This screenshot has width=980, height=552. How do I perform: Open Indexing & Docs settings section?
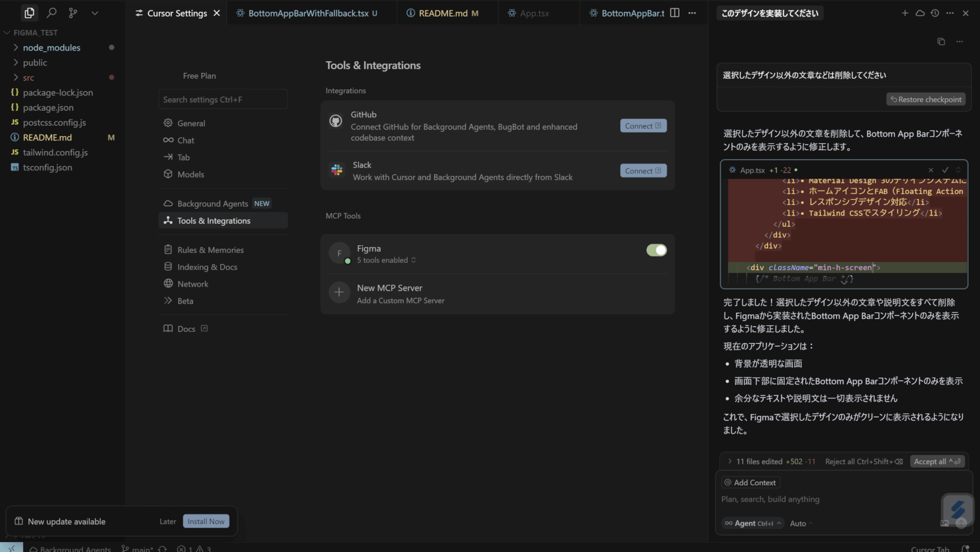click(x=223, y=267)
